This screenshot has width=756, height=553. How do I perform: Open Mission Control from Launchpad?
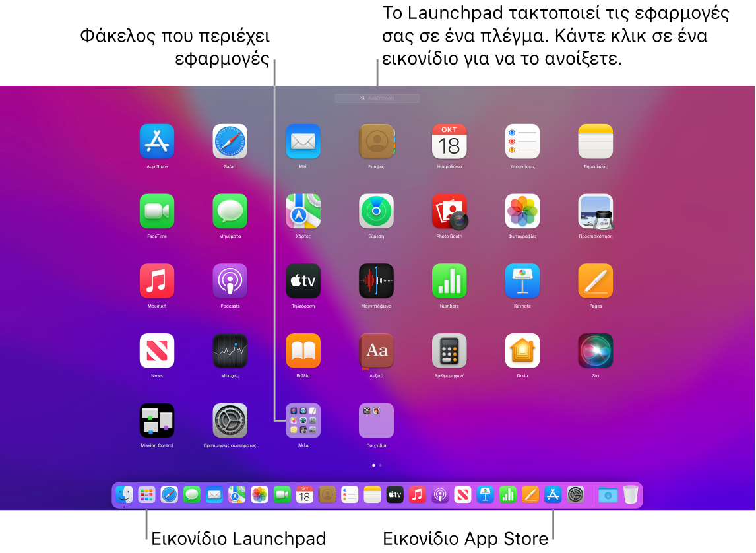(157, 420)
